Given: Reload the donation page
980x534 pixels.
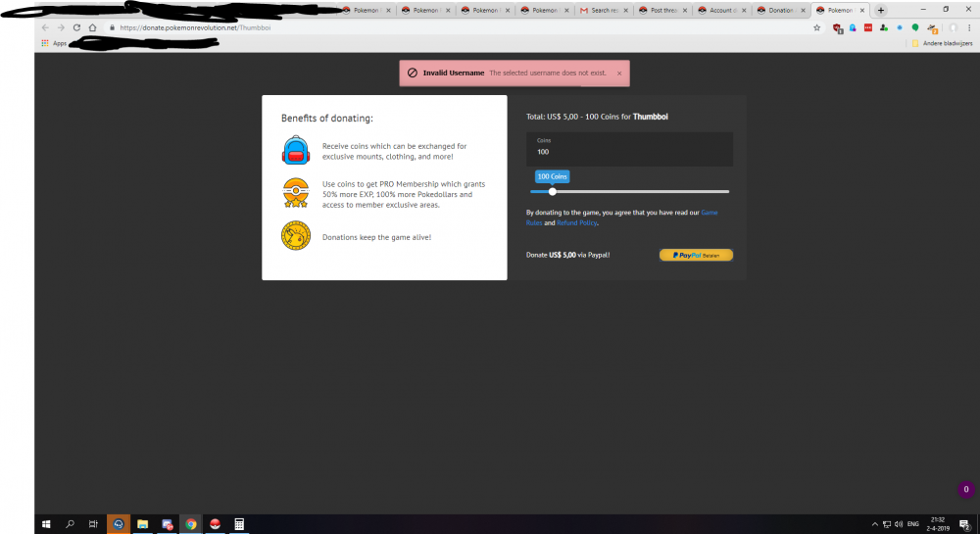Looking at the screenshot, I should coord(76,27).
